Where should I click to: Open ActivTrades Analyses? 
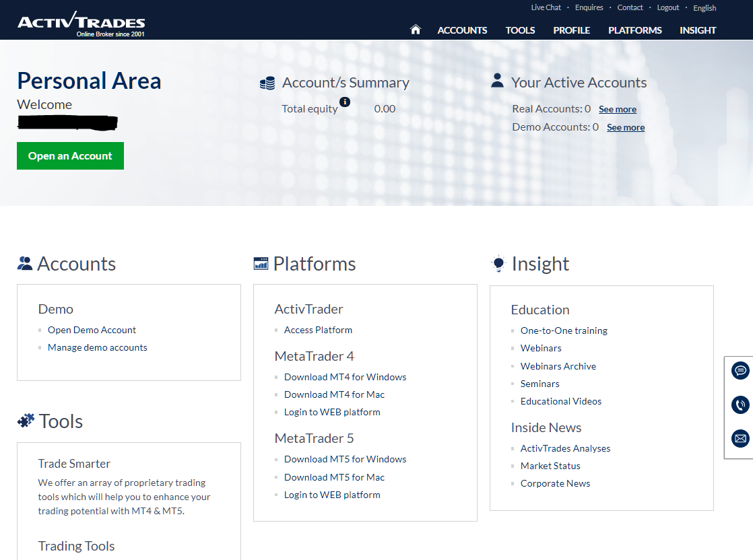pos(565,448)
